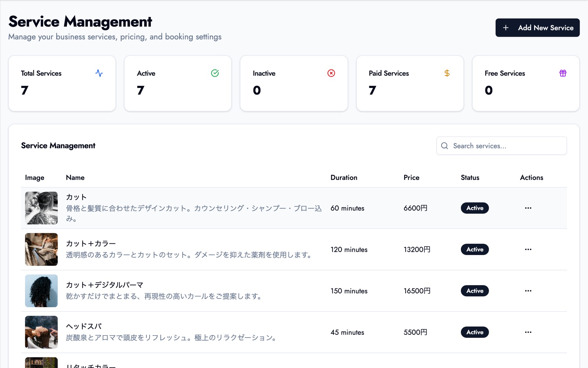Viewport: 588px width, 368px height.
Task: Open the カット+カラー service thumbnail
Action: tap(41, 250)
